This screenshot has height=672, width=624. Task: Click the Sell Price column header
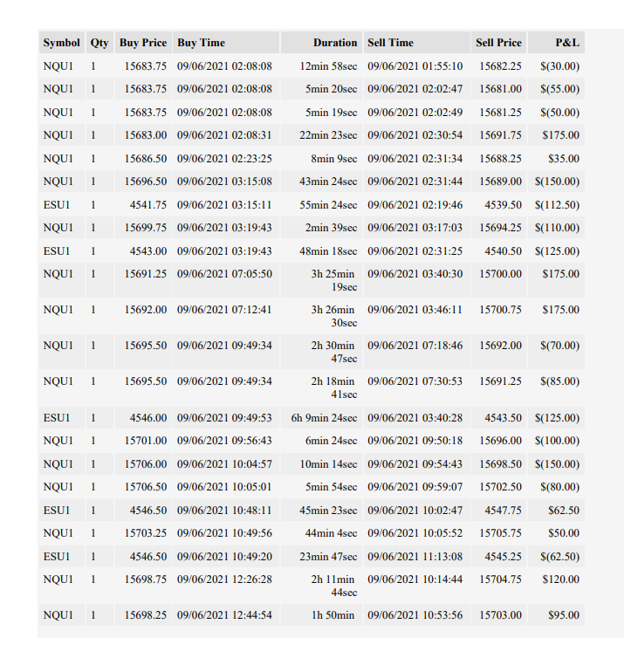[x=499, y=43]
